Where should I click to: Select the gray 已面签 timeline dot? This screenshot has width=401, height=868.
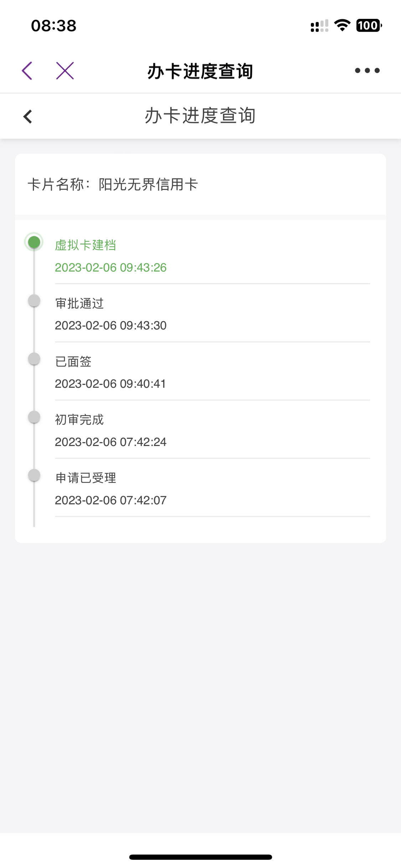pos(34,359)
